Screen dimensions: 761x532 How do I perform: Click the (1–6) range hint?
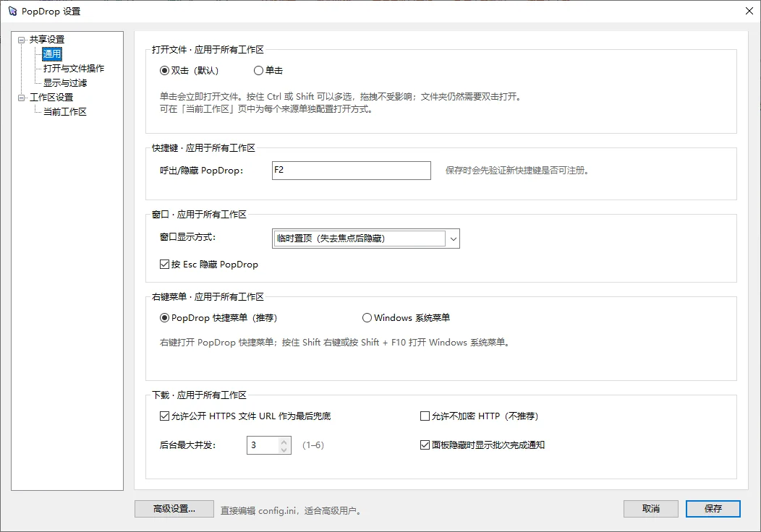(x=313, y=445)
